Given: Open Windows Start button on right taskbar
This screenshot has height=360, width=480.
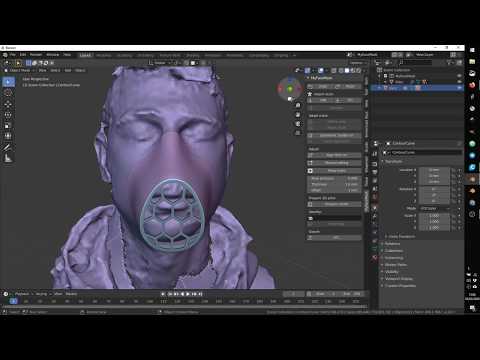Looking at the screenshot, I should [x=472, y=50].
